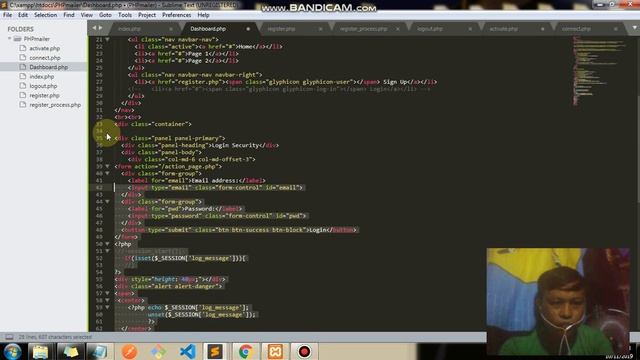640x360 pixels.
Task: Open Windows Explorer from taskbar
Action: [40, 351]
